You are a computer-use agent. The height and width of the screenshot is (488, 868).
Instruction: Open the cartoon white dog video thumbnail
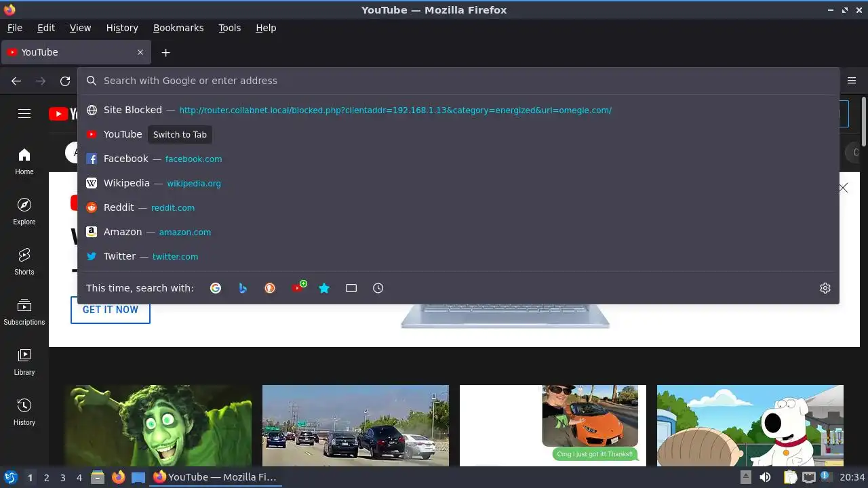750,426
